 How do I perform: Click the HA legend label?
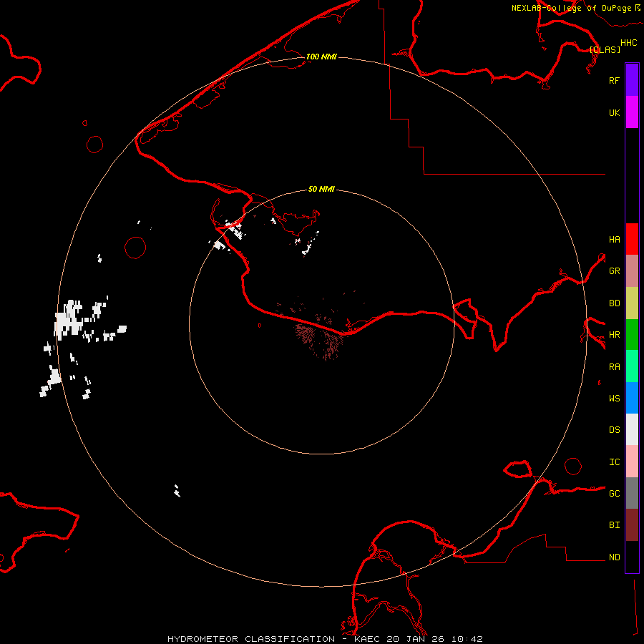pos(614,240)
